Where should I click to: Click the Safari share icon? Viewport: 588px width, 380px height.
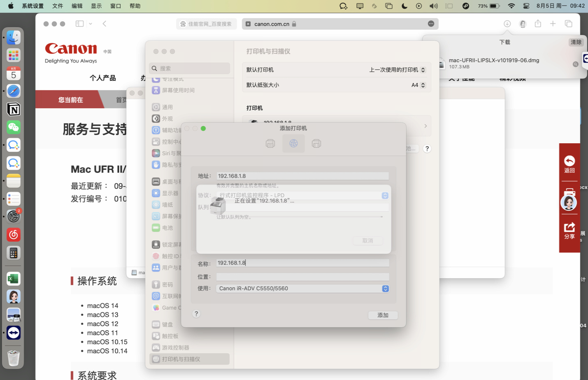pyautogui.click(x=538, y=24)
